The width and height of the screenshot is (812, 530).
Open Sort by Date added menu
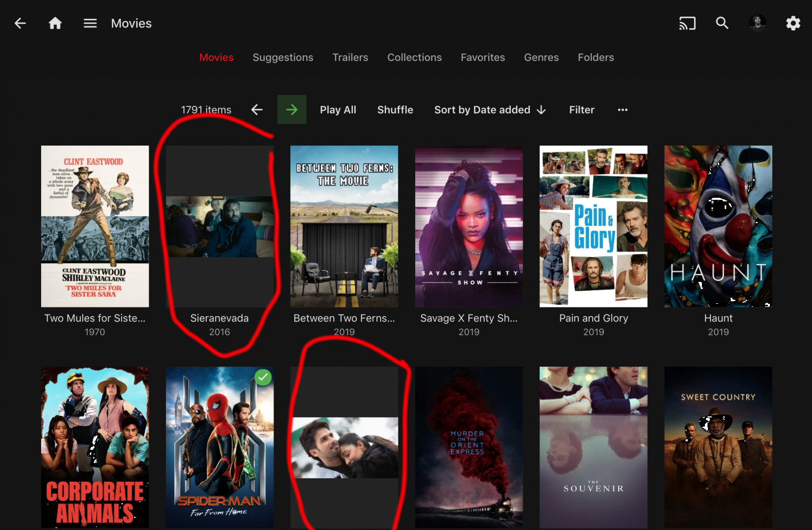pos(490,110)
